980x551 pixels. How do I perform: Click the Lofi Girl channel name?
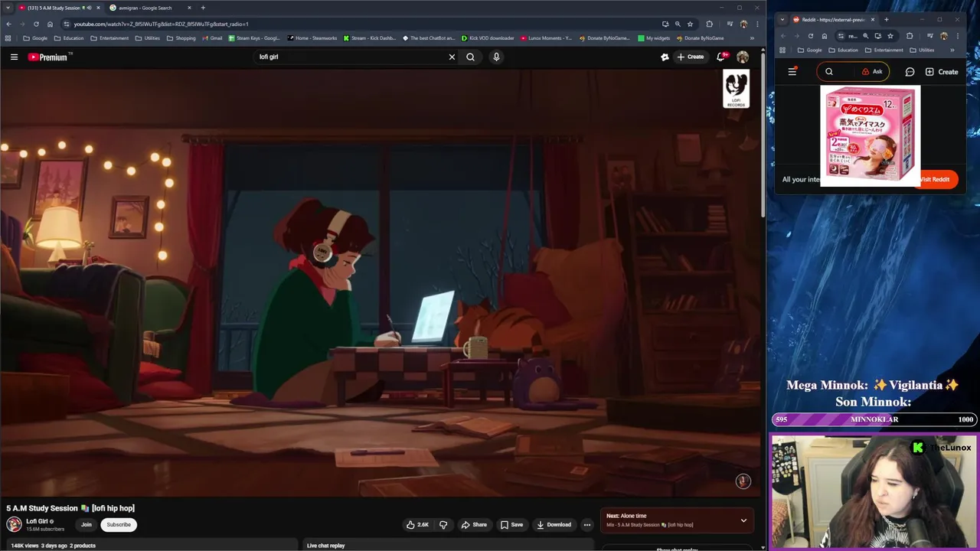pos(37,521)
